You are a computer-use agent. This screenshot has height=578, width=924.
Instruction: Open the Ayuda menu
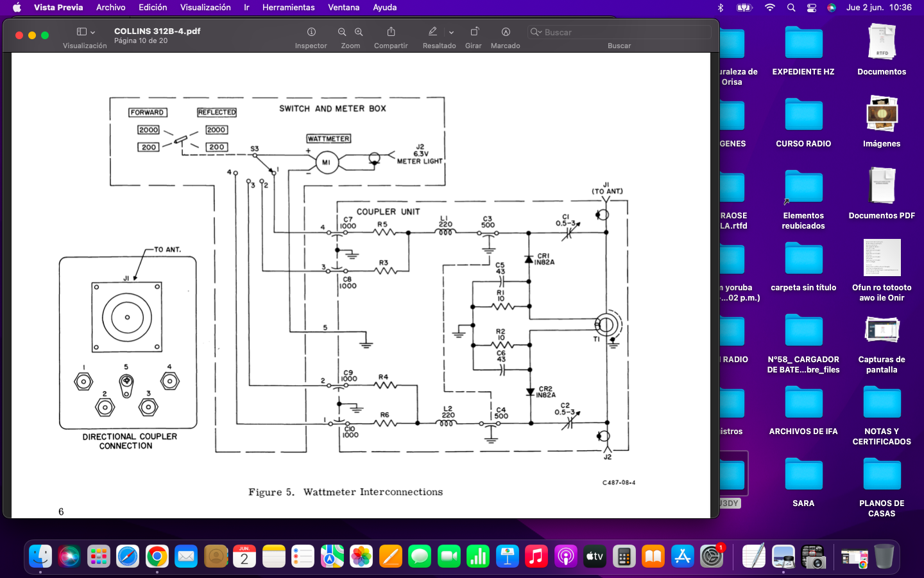(x=384, y=7)
